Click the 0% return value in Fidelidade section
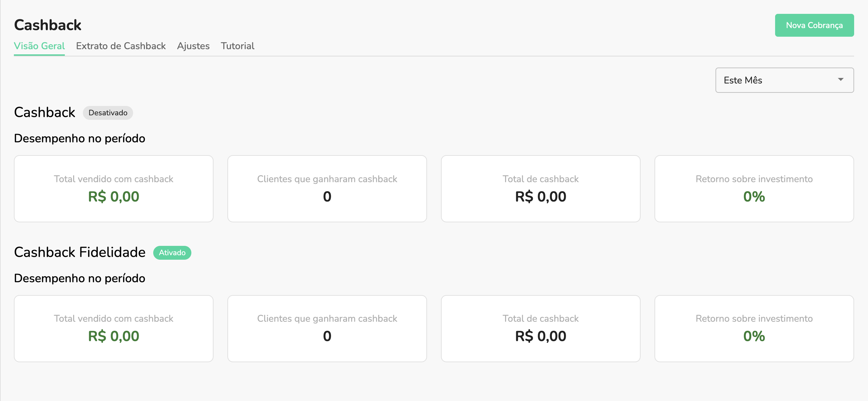The width and height of the screenshot is (868, 401). click(754, 336)
